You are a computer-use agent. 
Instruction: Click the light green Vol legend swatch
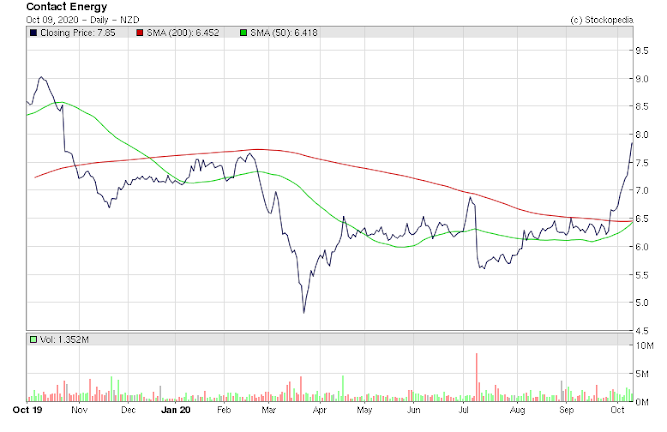33,340
